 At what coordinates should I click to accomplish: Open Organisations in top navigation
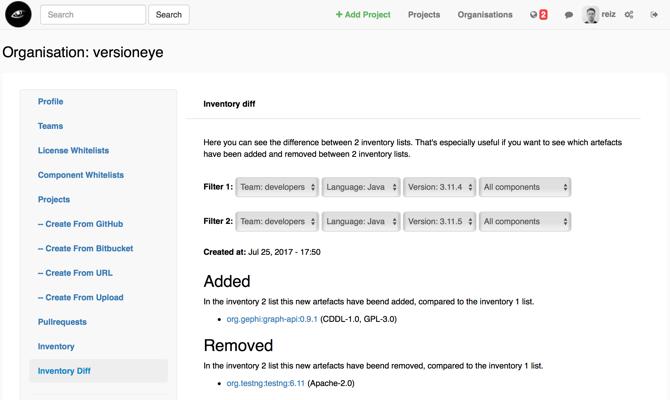pos(485,15)
